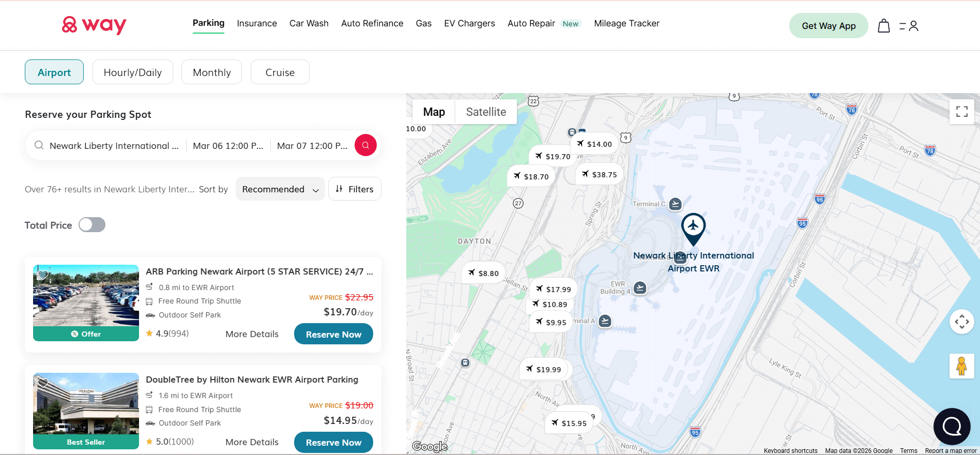Open the user account menu icon
The image size is (980, 455).
click(x=909, y=26)
